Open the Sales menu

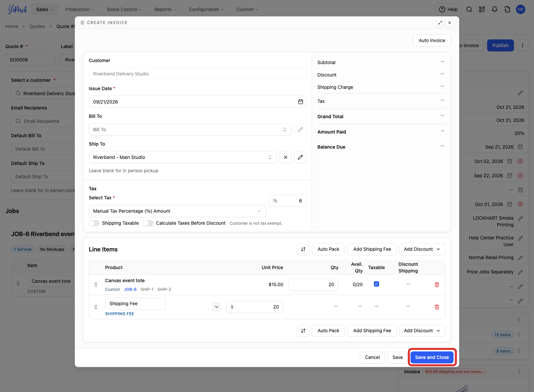[44, 9]
